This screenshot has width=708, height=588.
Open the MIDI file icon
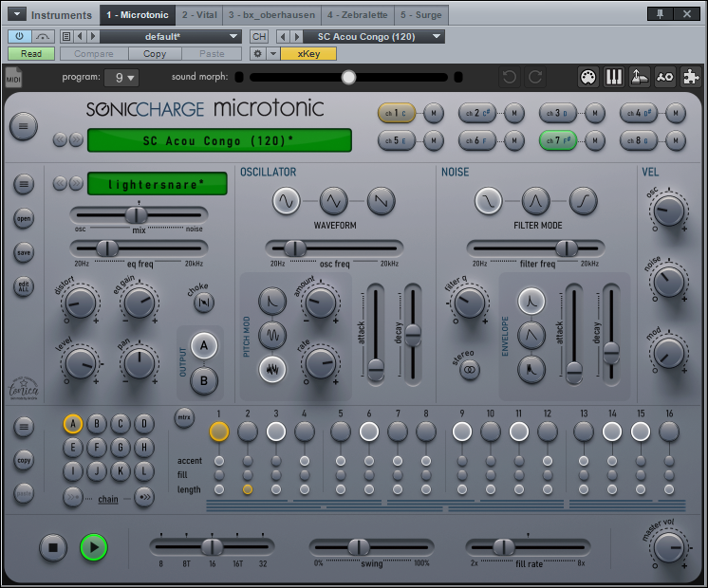[13, 78]
